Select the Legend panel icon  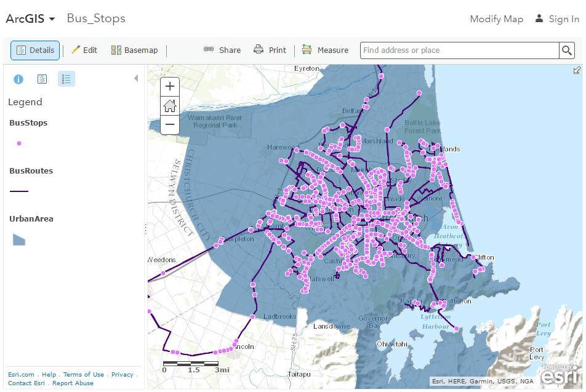tap(66, 79)
